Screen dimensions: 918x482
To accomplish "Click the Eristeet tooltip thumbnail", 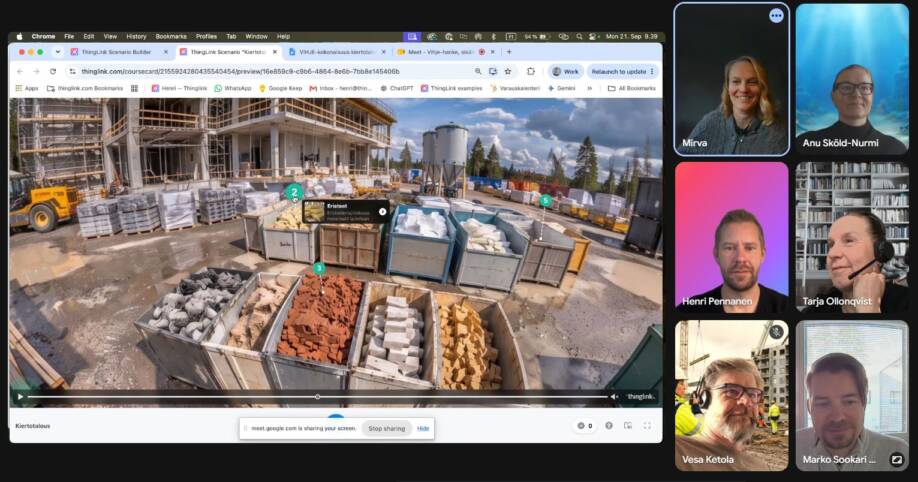I will pyautogui.click(x=314, y=212).
